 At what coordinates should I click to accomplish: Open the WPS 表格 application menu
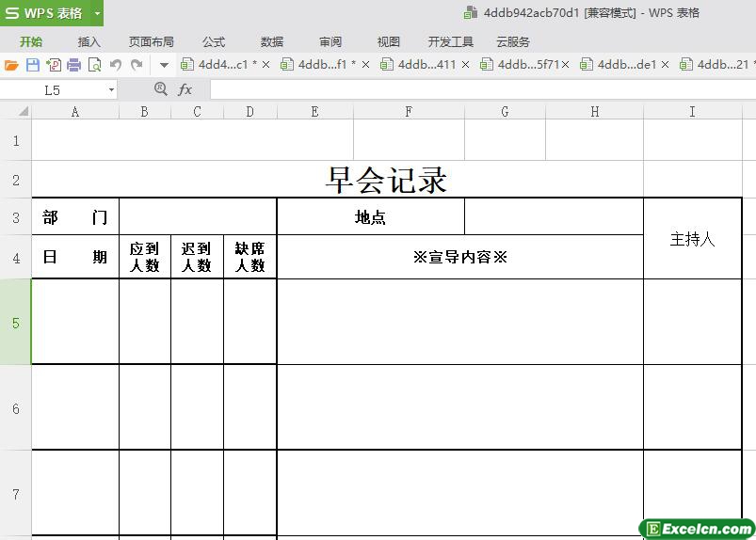pos(43,13)
